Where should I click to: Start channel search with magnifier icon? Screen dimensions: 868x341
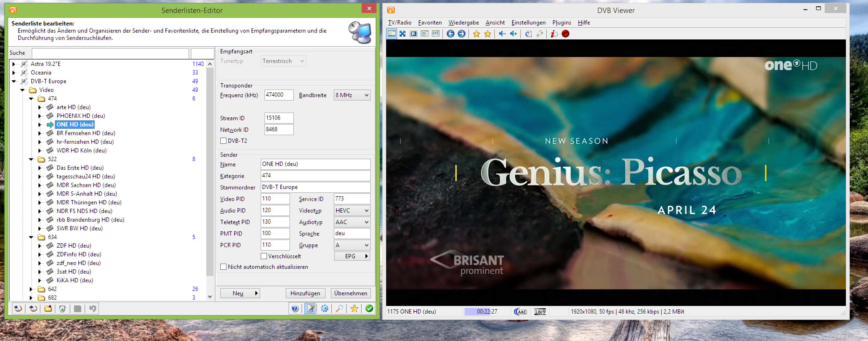click(339, 309)
